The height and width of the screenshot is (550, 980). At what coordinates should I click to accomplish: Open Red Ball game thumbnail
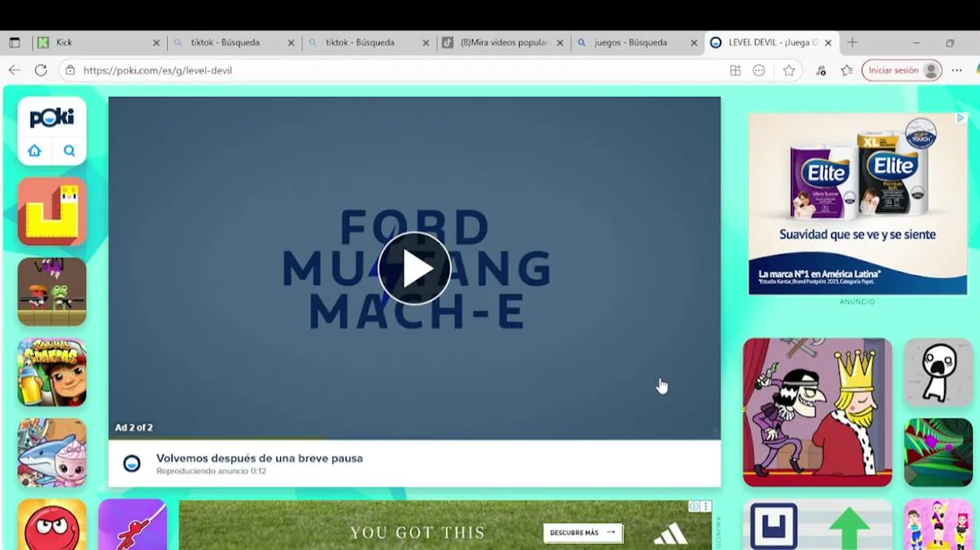coord(52,525)
